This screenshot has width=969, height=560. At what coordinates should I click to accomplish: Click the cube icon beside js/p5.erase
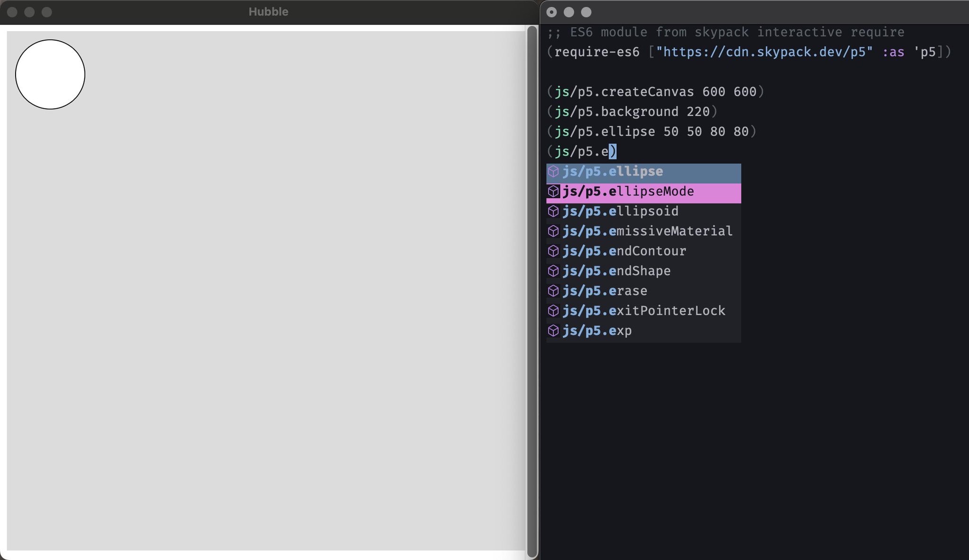[554, 290]
